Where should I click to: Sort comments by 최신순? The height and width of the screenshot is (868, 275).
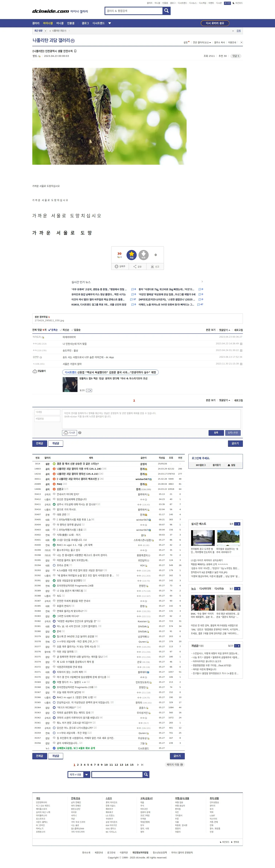[64, 330]
